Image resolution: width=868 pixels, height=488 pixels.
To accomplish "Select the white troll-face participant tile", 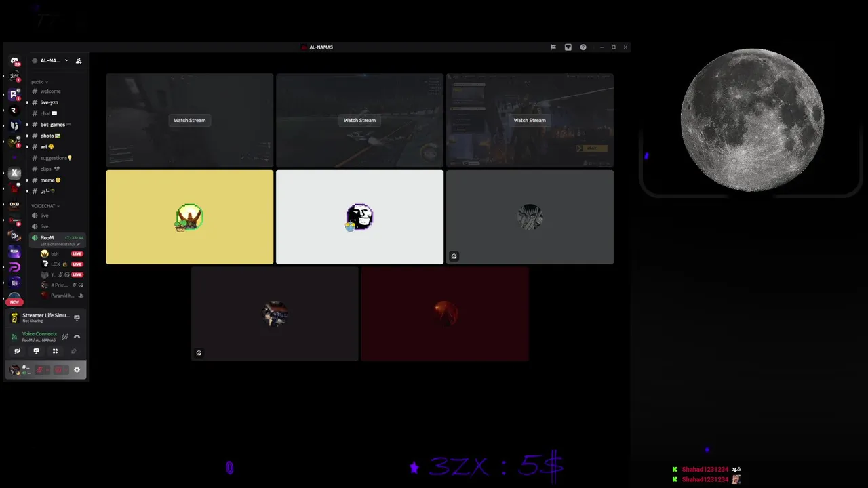I will click(x=359, y=217).
